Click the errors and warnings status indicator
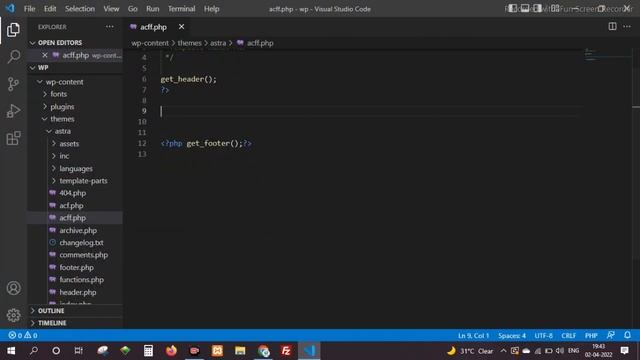The image size is (640, 360). [23, 336]
